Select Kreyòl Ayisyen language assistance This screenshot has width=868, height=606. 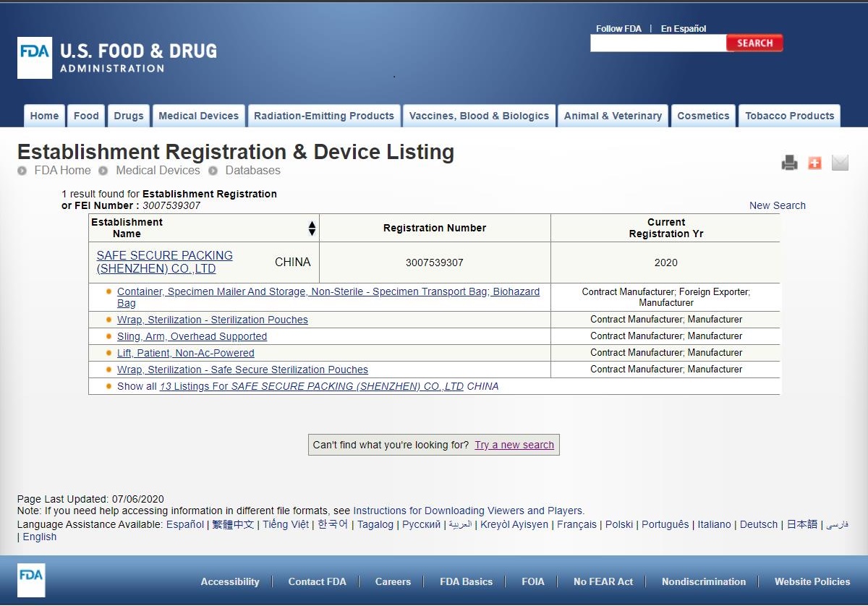[514, 524]
